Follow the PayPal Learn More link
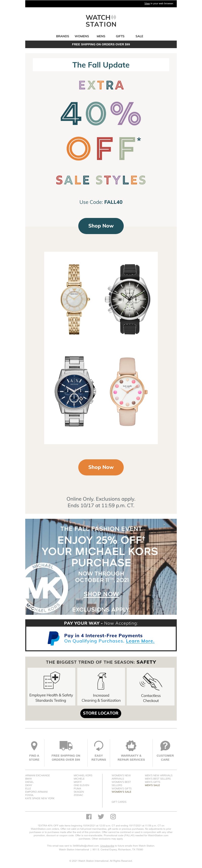202x868 pixels. 140,641
